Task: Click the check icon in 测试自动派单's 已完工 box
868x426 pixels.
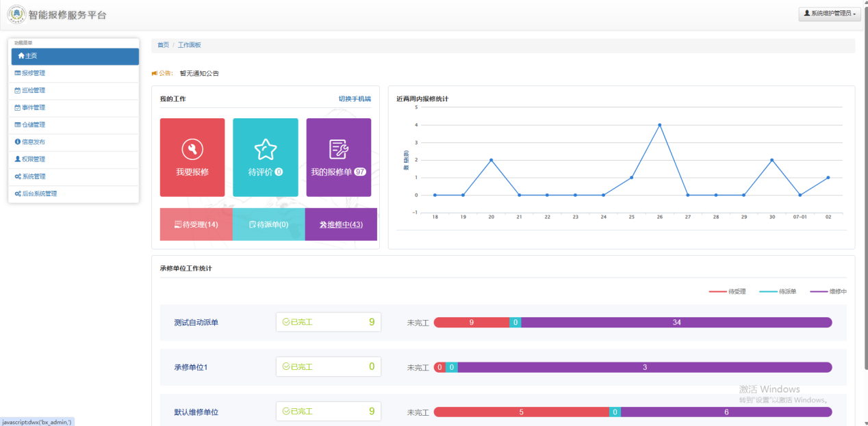Action: pos(286,322)
